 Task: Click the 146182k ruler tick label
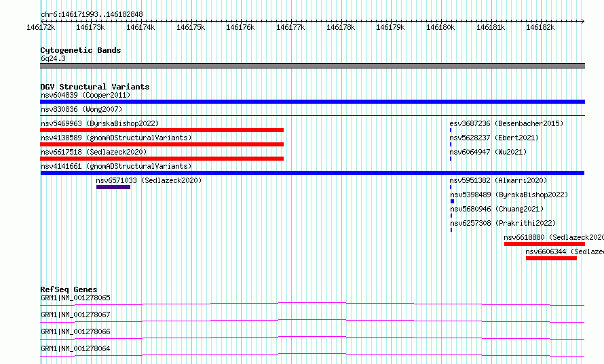[x=540, y=27]
